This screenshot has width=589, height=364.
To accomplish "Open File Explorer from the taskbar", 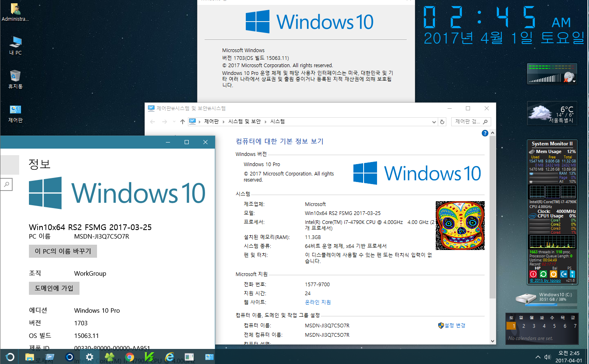I will [x=29, y=357].
